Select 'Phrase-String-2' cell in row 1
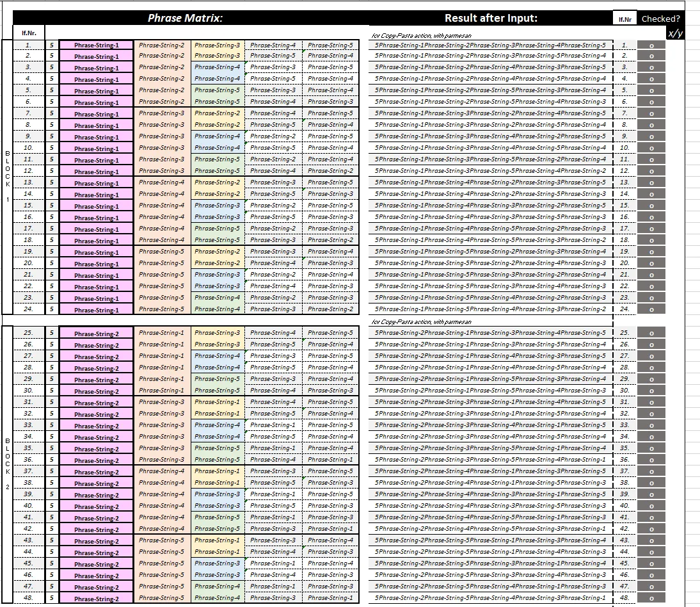Image resolution: width=700 pixels, height=607 pixels. 162,45
